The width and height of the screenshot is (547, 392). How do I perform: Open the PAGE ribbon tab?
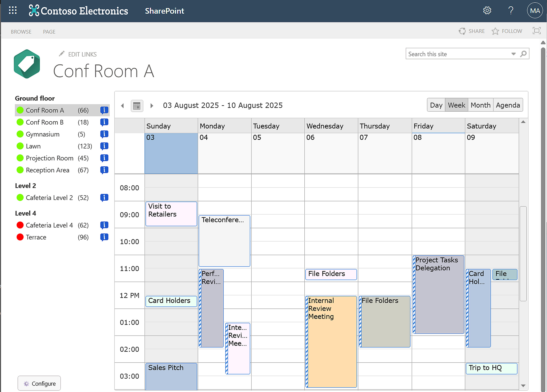coord(49,32)
